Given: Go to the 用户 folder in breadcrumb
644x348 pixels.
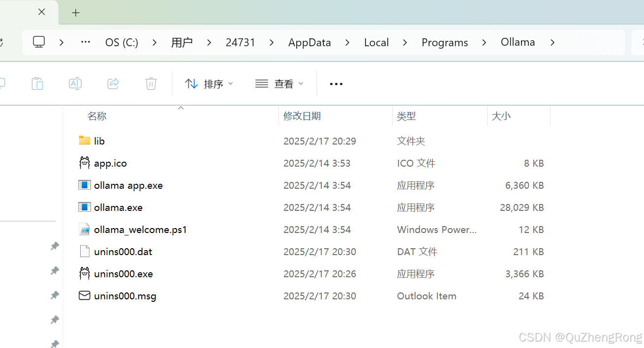Looking at the screenshot, I should (182, 43).
